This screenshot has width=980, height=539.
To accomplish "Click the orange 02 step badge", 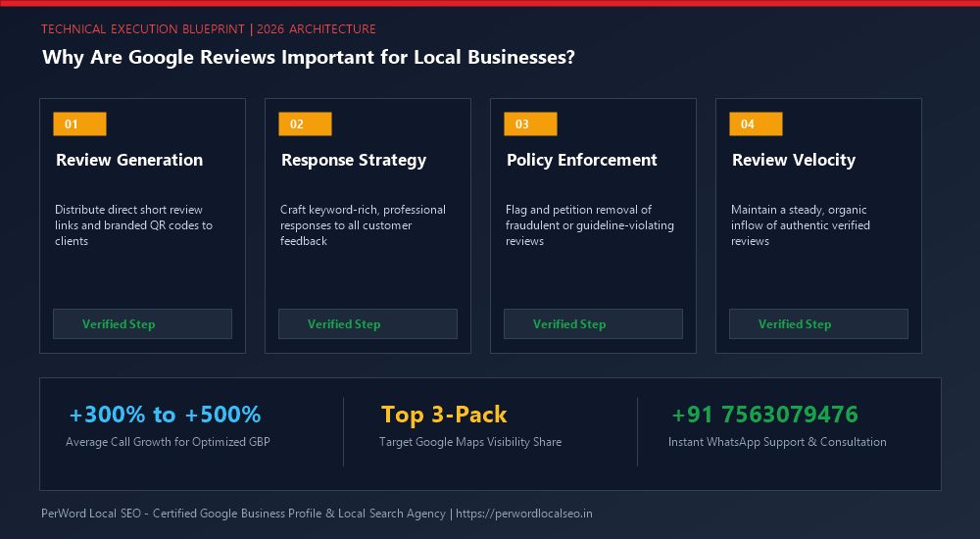I will click(x=305, y=123).
